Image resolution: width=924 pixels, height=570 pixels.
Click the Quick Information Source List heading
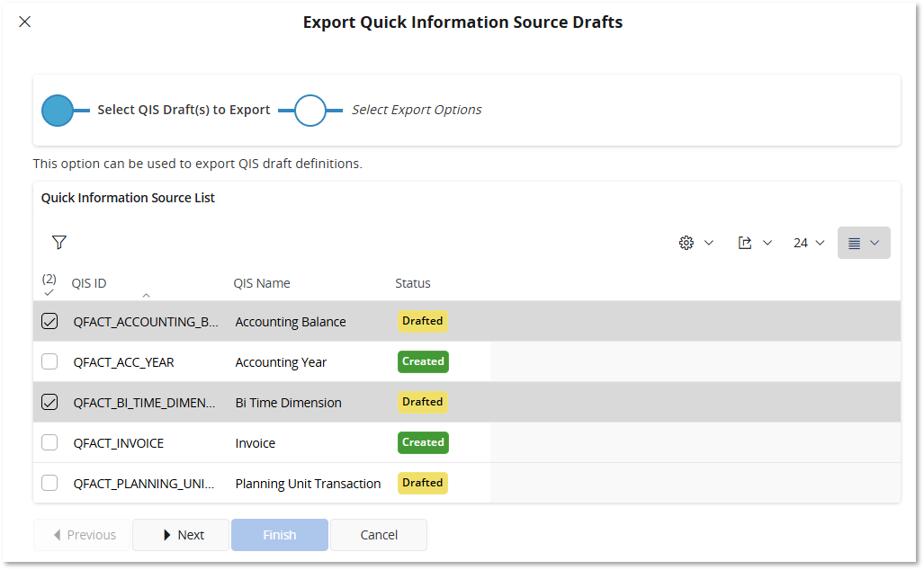[128, 198]
